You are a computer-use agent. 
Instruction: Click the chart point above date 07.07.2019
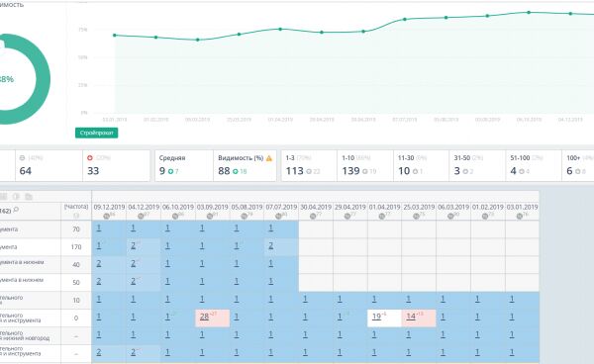[405, 20]
